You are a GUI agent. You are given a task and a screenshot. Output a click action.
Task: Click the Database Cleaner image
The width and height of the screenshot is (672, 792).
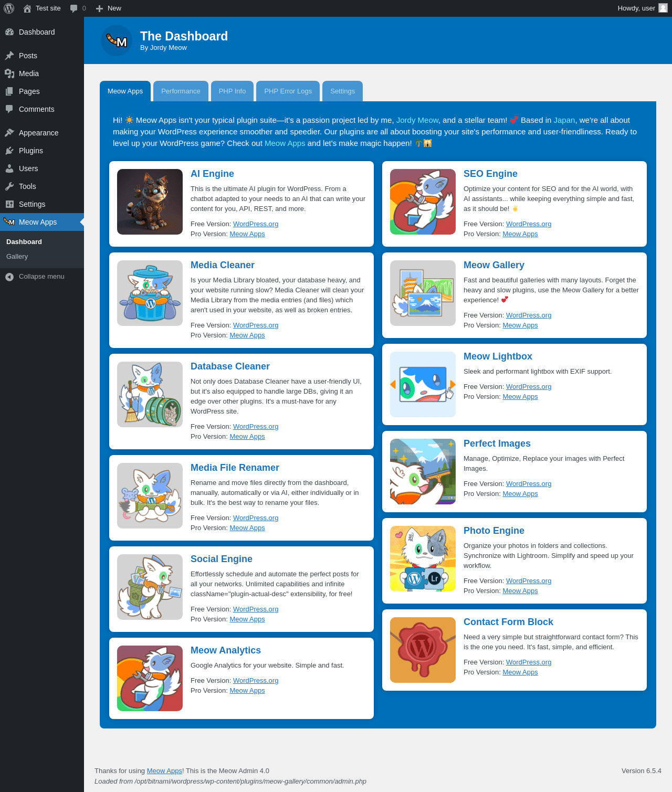pyautogui.click(x=150, y=394)
